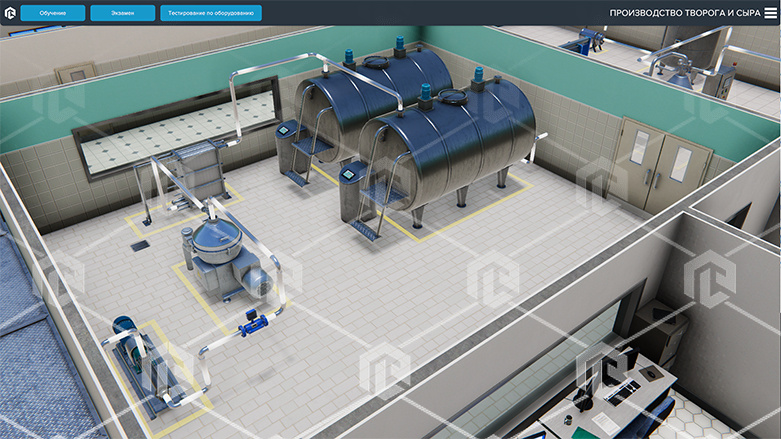
Task: Tap the front tank's control panel screen
Action: tap(348, 175)
